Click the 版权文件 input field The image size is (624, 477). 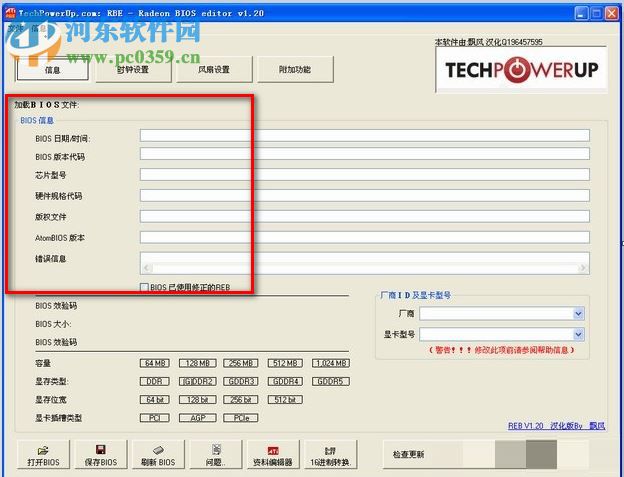coord(365,216)
